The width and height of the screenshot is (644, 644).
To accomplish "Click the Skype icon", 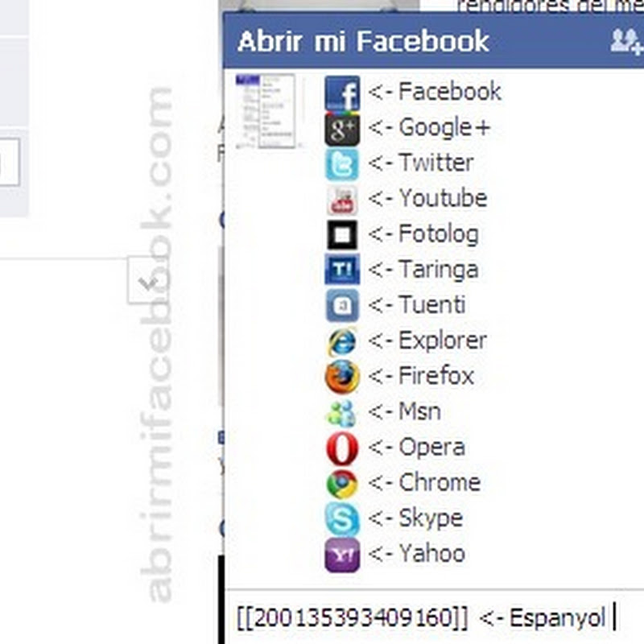I will click(342, 519).
